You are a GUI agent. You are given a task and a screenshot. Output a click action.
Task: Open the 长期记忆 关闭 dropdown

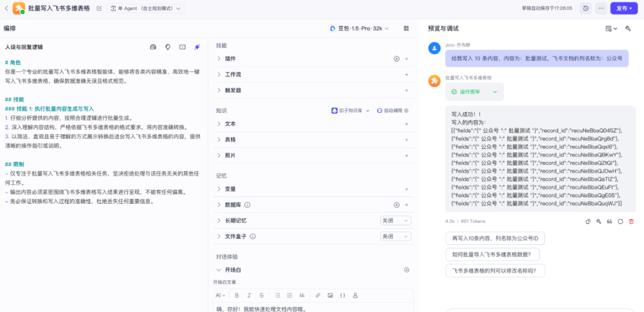[x=395, y=220]
